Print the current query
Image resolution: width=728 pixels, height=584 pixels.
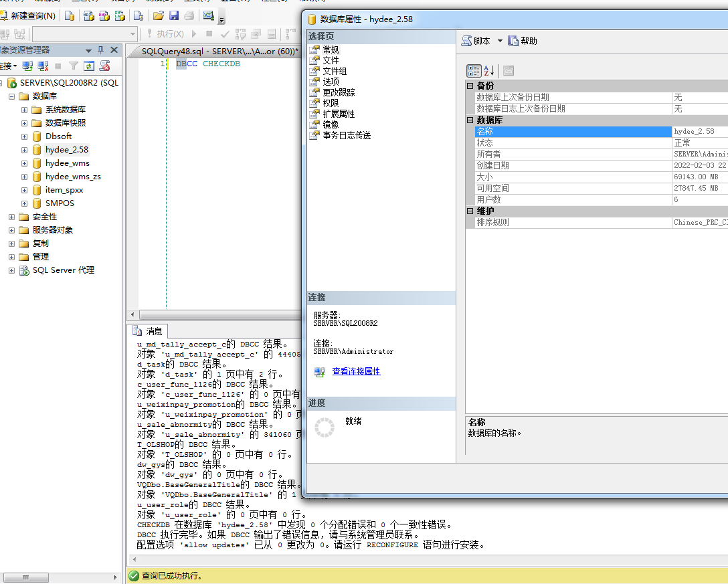pos(188,15)
